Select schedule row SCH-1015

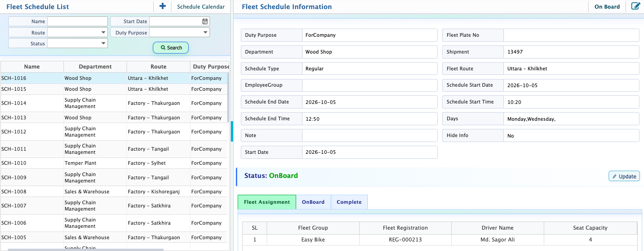click(x=113, y=89)
